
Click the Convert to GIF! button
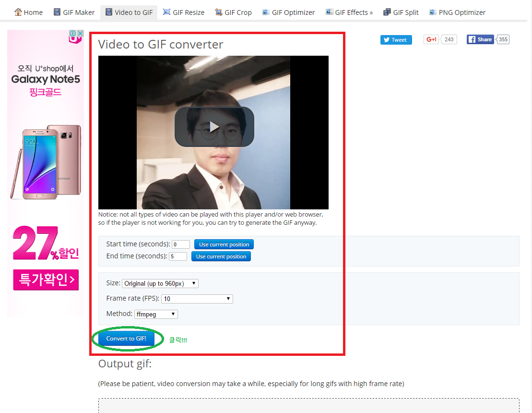click(x=126, y=339)
